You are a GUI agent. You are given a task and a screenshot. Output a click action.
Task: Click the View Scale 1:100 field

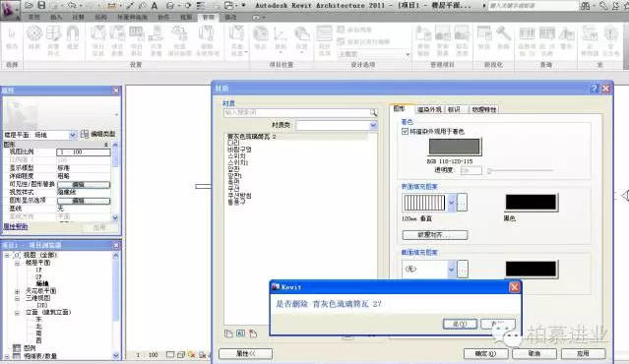83,152
